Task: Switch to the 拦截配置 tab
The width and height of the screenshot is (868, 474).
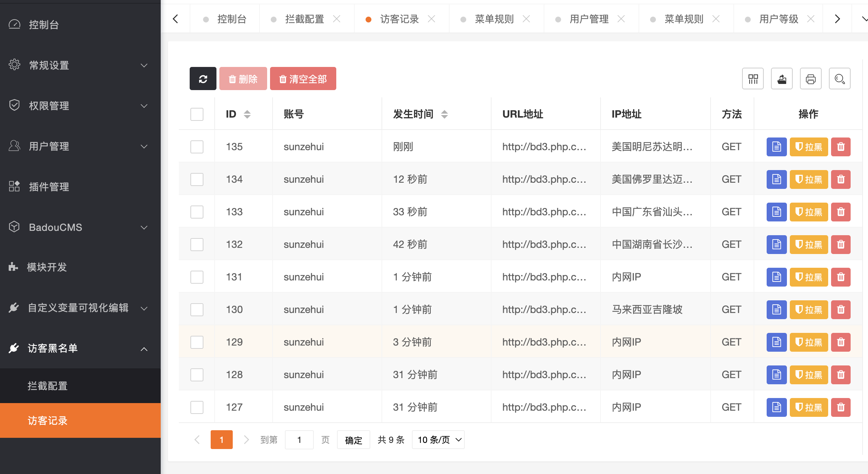Action: tap(304, 19)
